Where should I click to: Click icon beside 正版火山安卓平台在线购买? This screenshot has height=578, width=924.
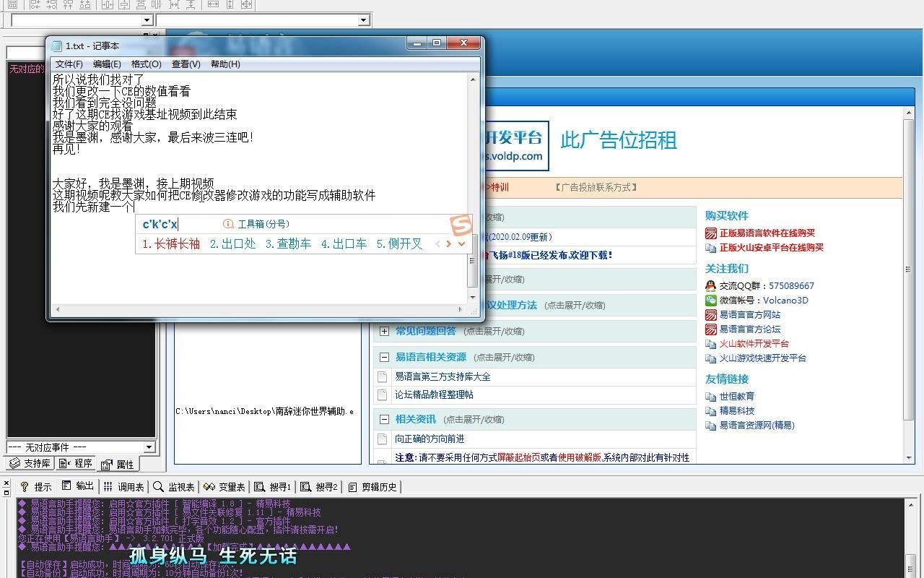click(711, 248)
